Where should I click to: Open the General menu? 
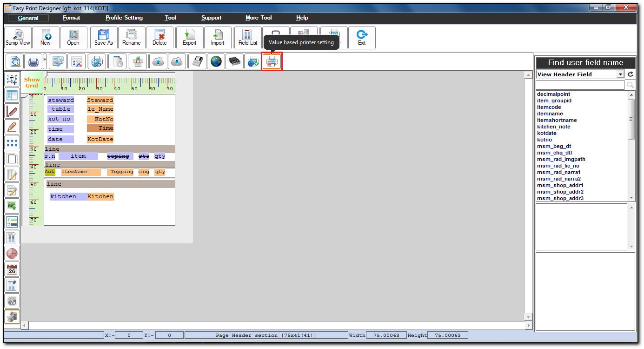[x=28, y=18]
